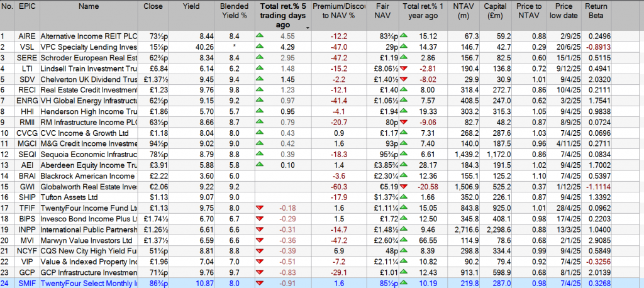Screen dimensions: 644x288
Task: Click the red down arrow in GCP's 5-day return cell
Action: [x=258, y=272]
